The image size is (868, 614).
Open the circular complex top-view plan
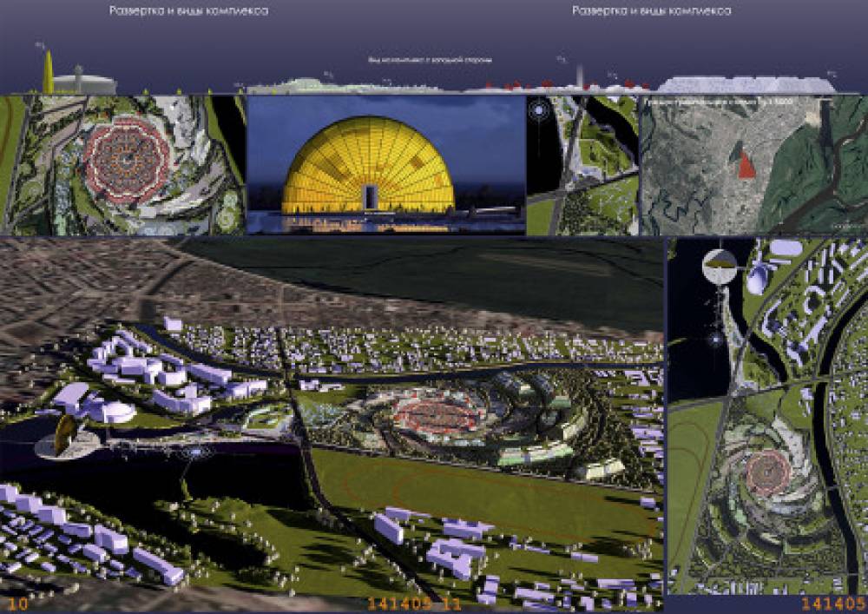click(x=124, y=163)
